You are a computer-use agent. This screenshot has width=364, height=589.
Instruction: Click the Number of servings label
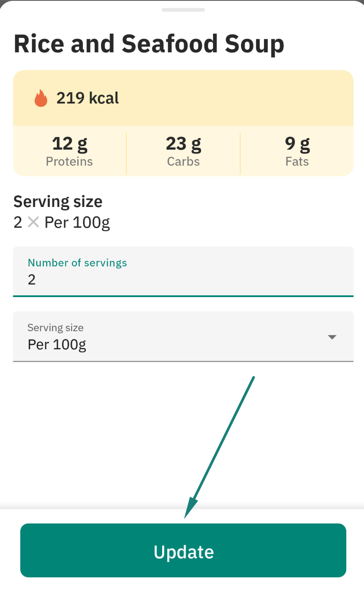tap(77, 263)
